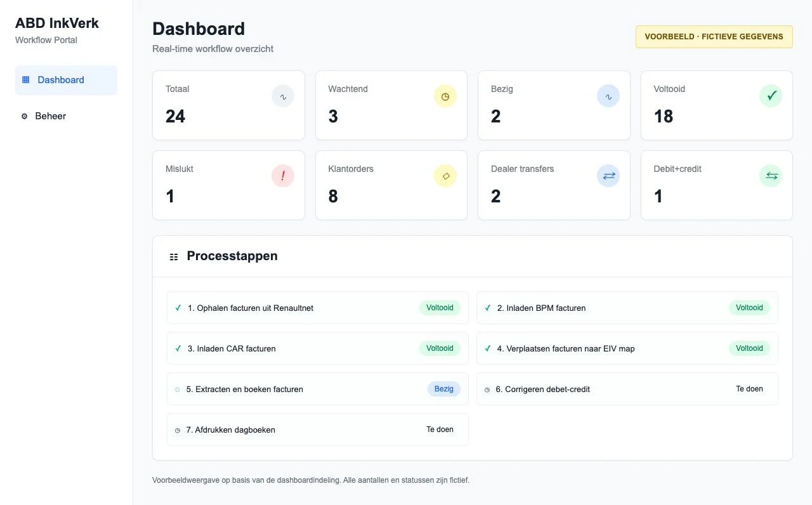Image resolution: width=812 pixels, height=505 pixels.
Task: Click the checkmark for Inladen CAR facturen
Action: tap(178, 348)
